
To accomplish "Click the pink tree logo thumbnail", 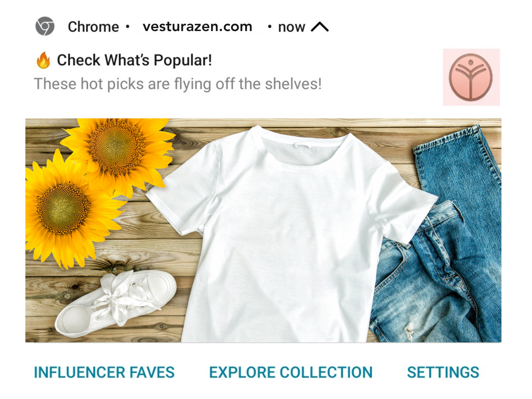I will click(x=471, y=77).
